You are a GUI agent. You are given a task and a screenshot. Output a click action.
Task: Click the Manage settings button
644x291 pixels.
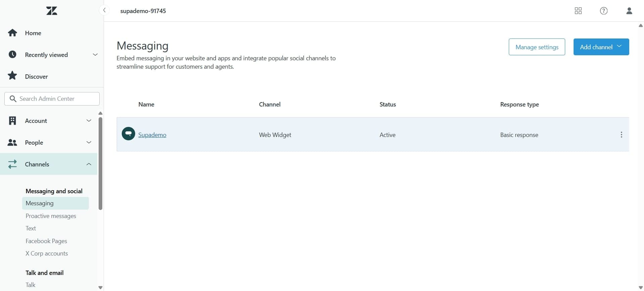coord(537,47)
